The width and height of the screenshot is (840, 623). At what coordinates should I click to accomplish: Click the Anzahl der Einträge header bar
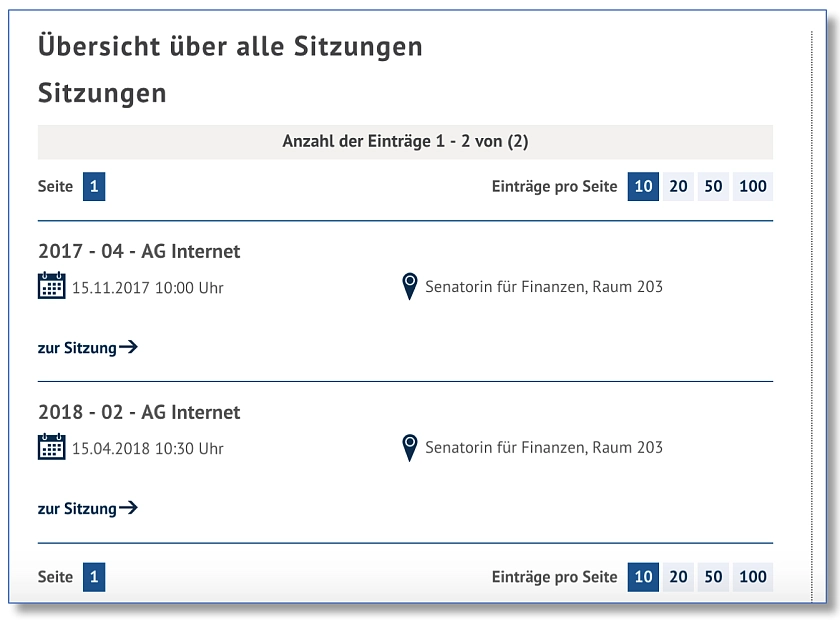(405, 140)
